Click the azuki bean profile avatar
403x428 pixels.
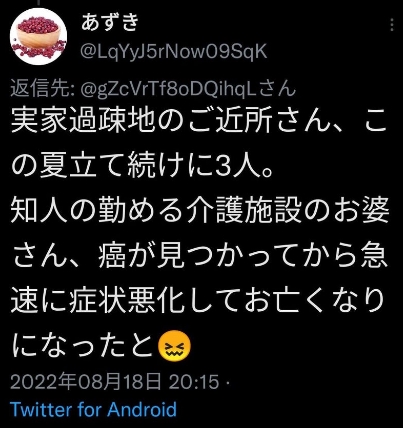coord(38,37)
